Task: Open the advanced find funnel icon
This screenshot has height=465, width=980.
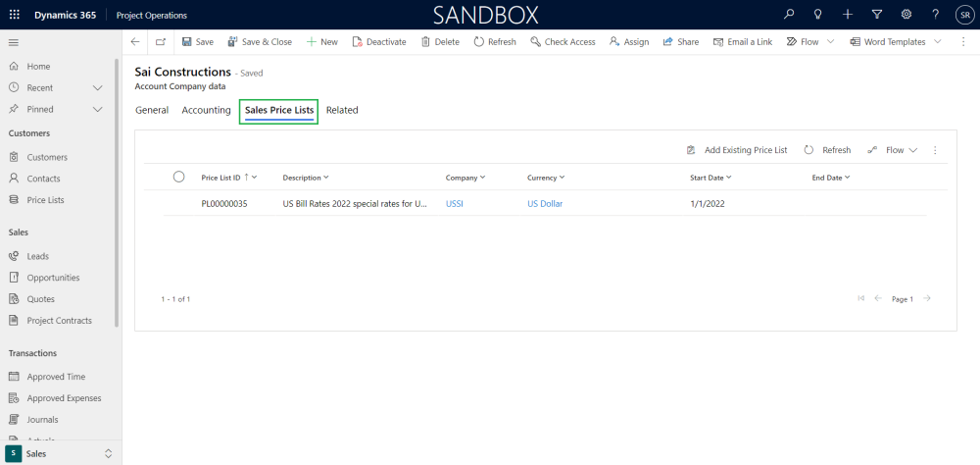Action: tap(876, 15)
